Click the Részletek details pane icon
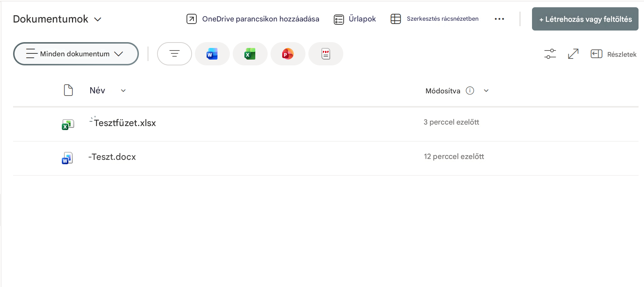This screenshot has width=644, height=287. click(596, 54)
